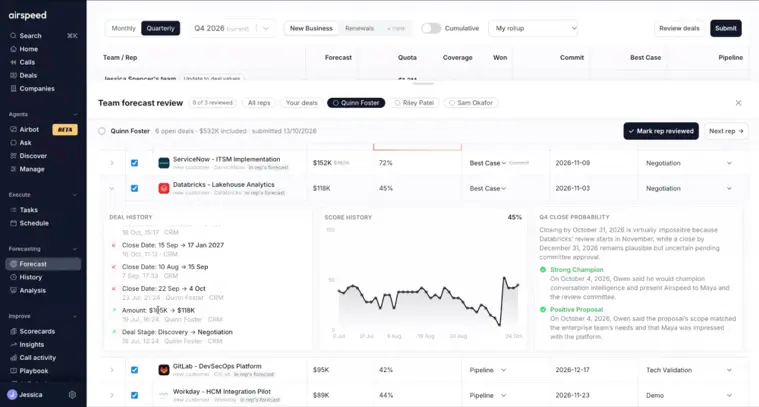Go to Next rep
The image size is (759, 407).
coord(726,131)
